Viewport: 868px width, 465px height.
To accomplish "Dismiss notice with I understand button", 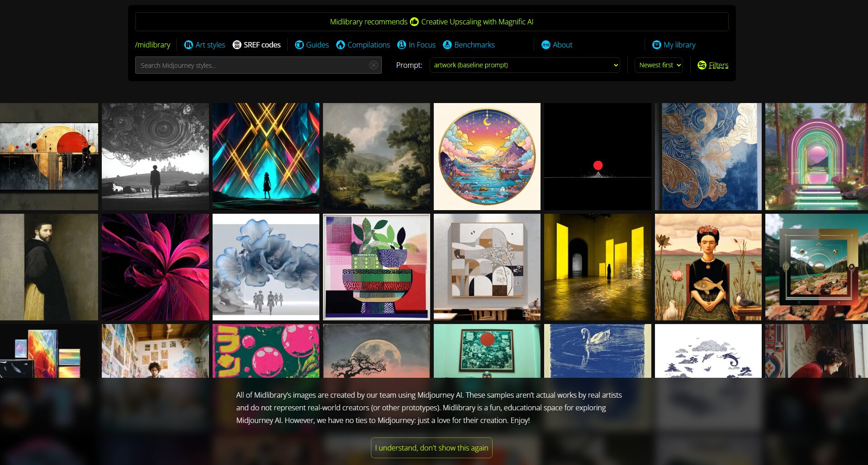I will pyautogui.click(x=432, y=448).
